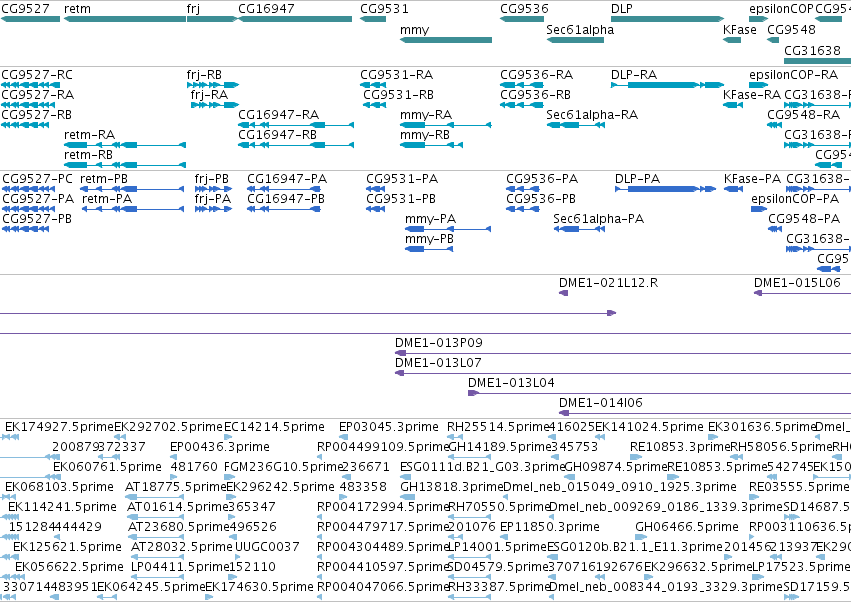Select the retm gene bar
851x602 pixels.
pyautogui.click(x=125, y=19)
